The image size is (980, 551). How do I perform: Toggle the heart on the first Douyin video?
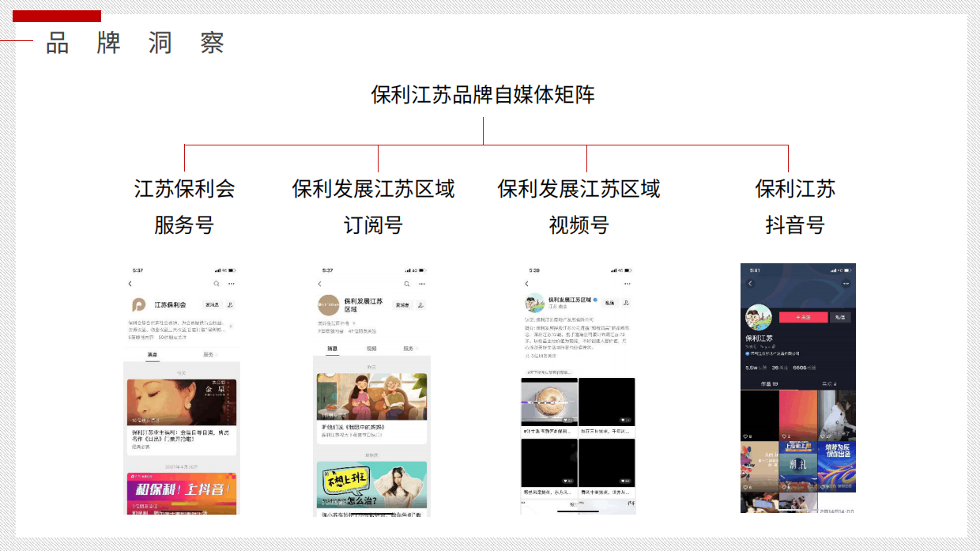click(747, 436)
